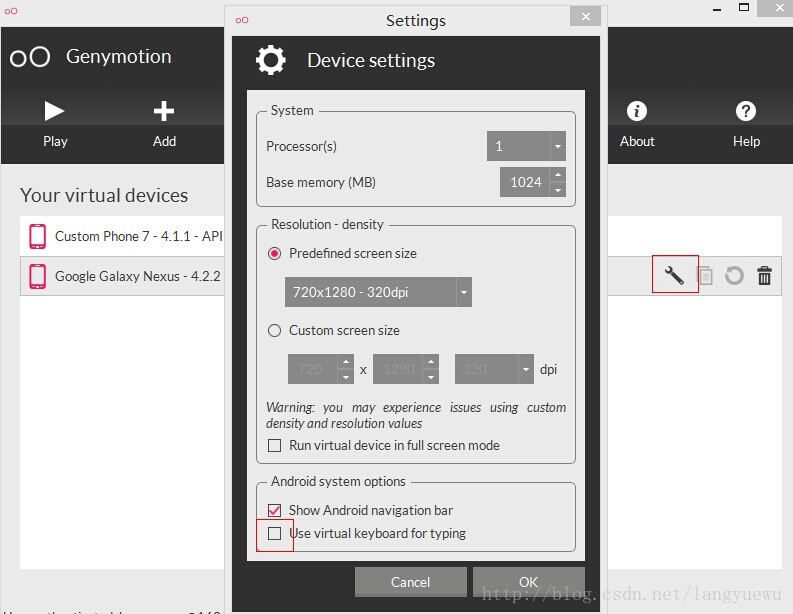Close the Settings dialog

coord(585,17)
